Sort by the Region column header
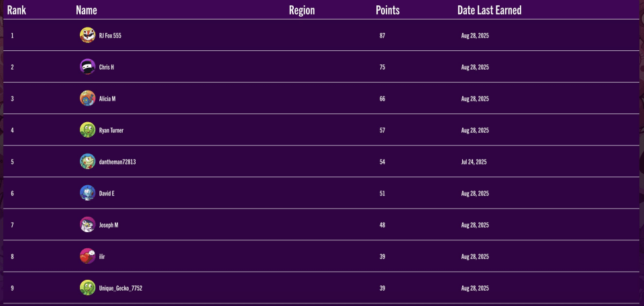The height and width of the screenshot is (306, 644). [x=302, y=10]
